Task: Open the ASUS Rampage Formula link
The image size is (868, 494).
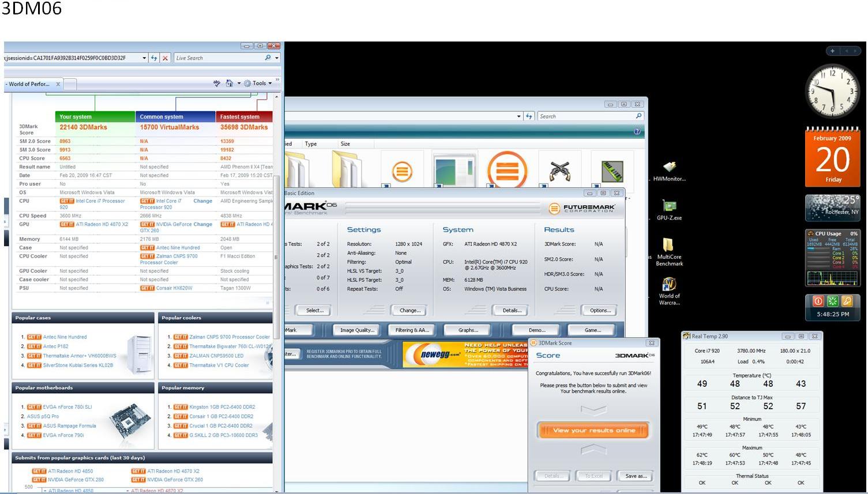Action: [x=69, y=426]
